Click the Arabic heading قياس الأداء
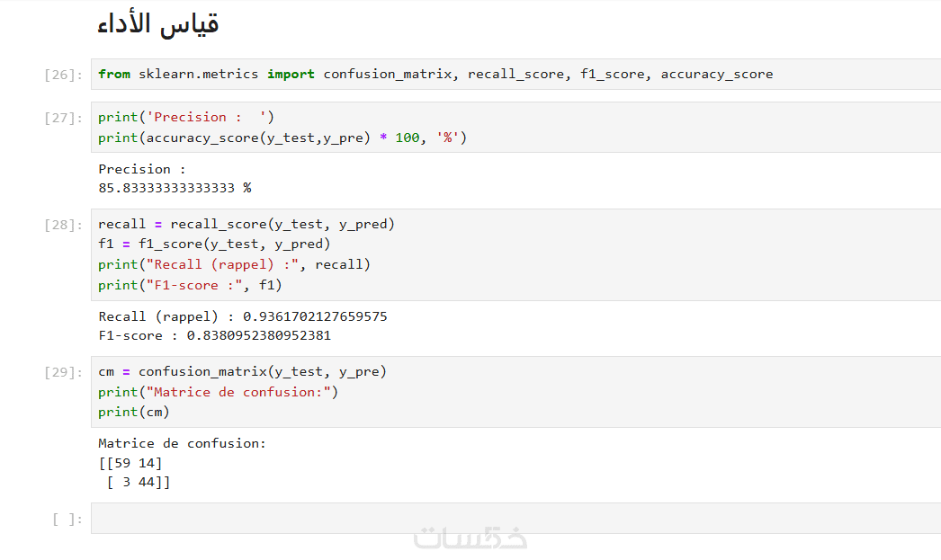The height and width of the screenshot is (560, 941). pyautogui.click(x=158, y=24)
